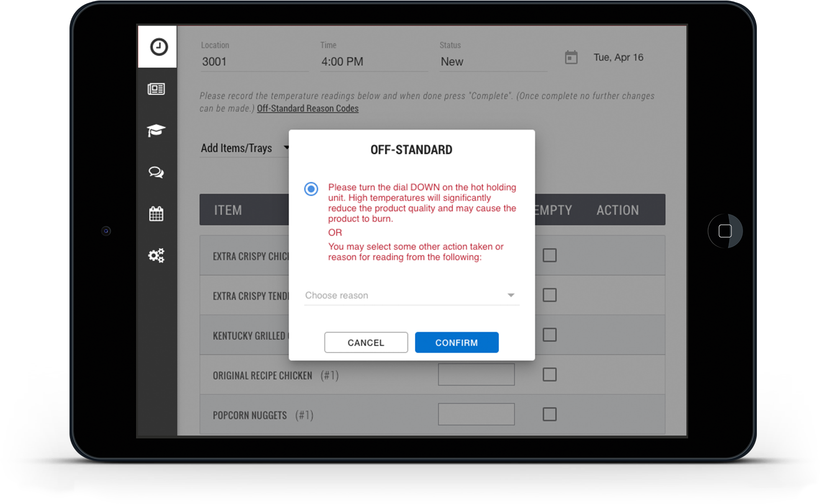Click the Location field showing 3001
This screenshot has width=820, height=504.
pos(254,62)
